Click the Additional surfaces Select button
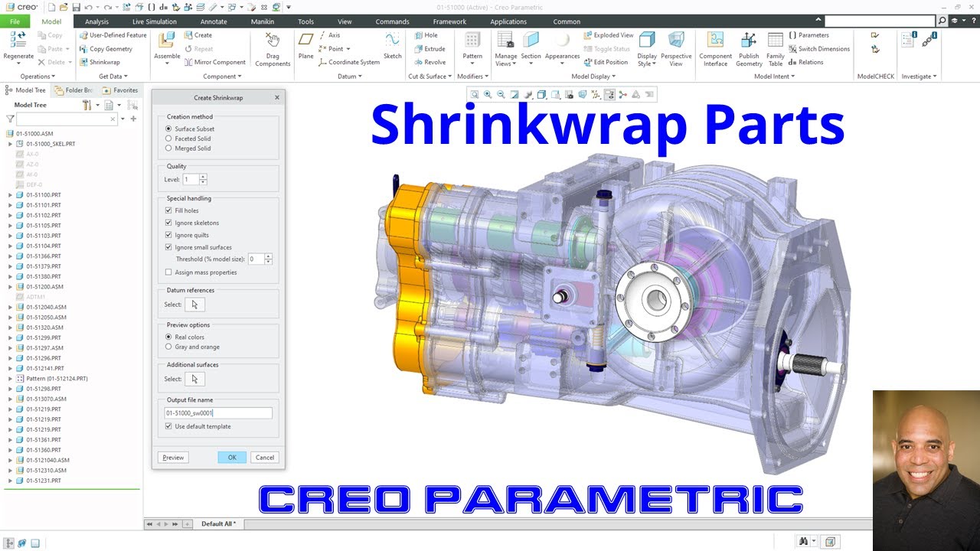The image size is (980, 551). tap(194, 379)
